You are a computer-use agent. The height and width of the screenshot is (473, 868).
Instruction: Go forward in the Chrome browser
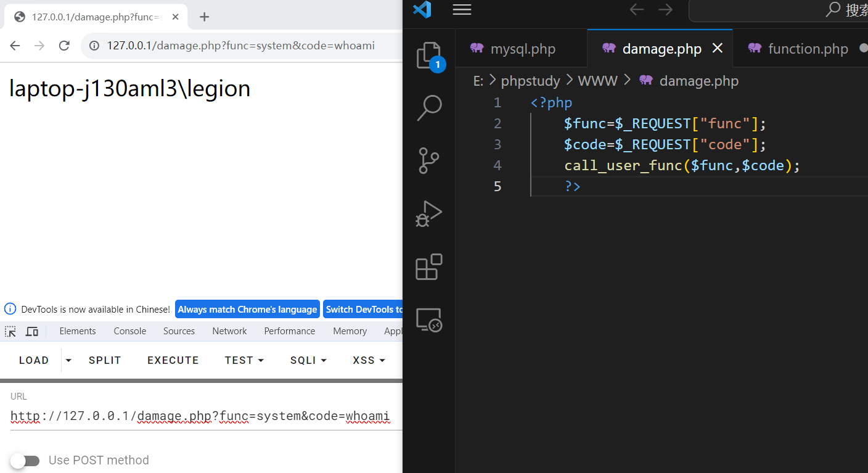click(x=39, y=46)
